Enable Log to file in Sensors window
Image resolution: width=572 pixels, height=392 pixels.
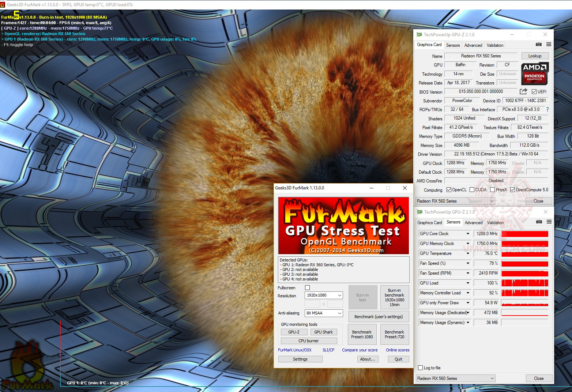(x=420, y=368)
